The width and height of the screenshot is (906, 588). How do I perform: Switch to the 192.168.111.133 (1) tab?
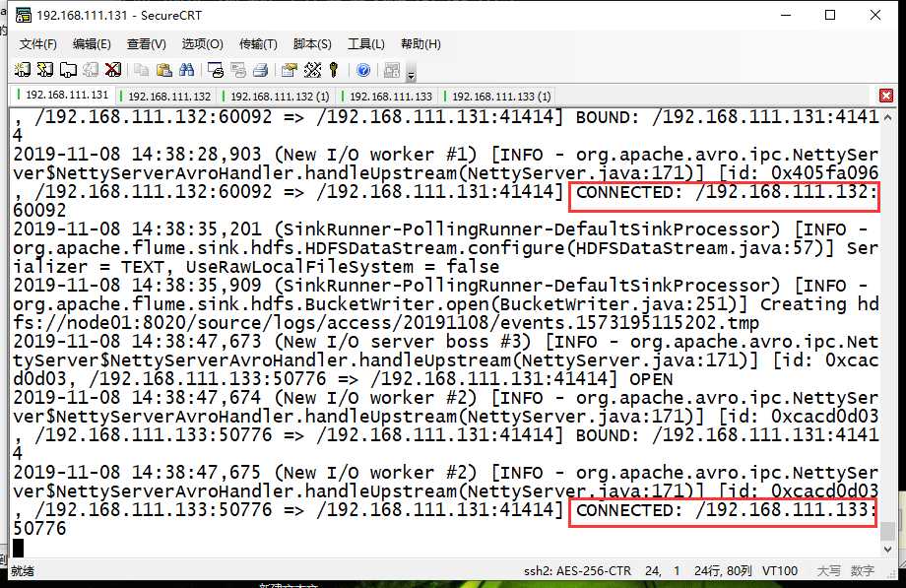497,96
